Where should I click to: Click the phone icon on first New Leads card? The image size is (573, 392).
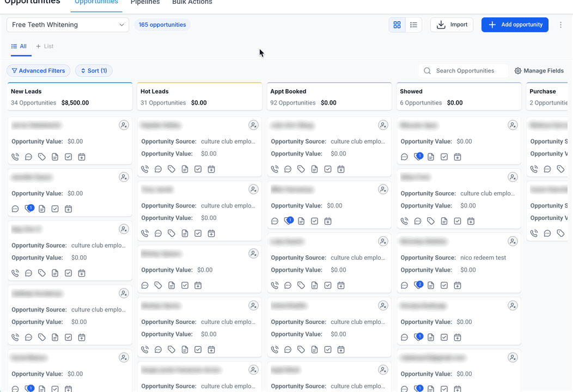pyautogui.click(x=15, y=157)
